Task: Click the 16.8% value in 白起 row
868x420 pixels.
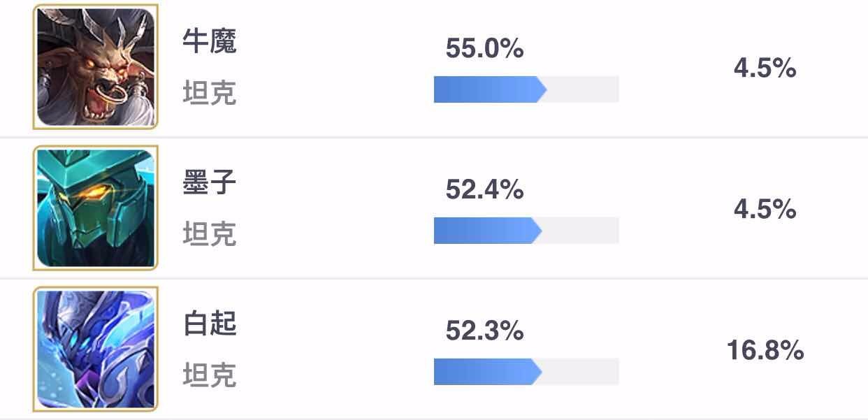Action: pyautogui.click(x=765, y=350)
